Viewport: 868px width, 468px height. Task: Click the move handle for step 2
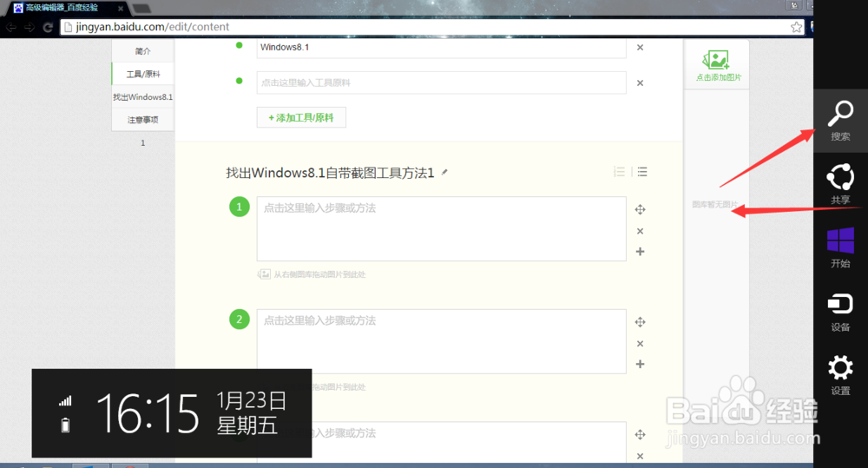click(640, 322)
